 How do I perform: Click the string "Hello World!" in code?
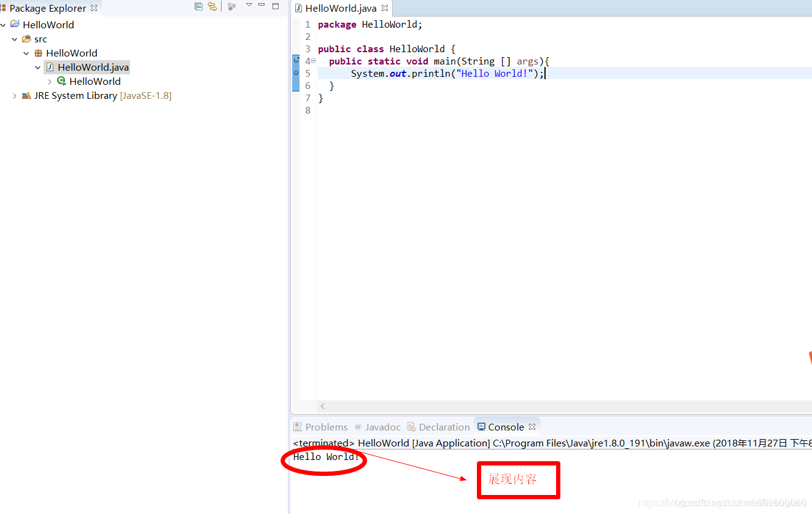pos(494,74)
